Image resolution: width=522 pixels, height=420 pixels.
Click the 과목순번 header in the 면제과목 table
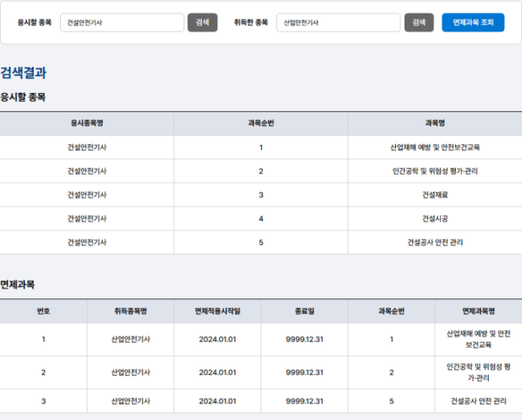(x=391, y=311)
